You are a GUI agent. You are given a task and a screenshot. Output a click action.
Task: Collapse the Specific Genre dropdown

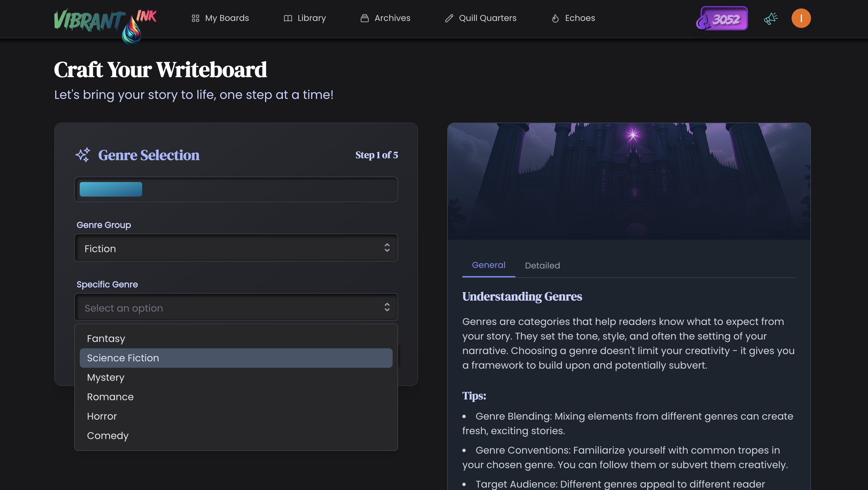pos(236,307)
